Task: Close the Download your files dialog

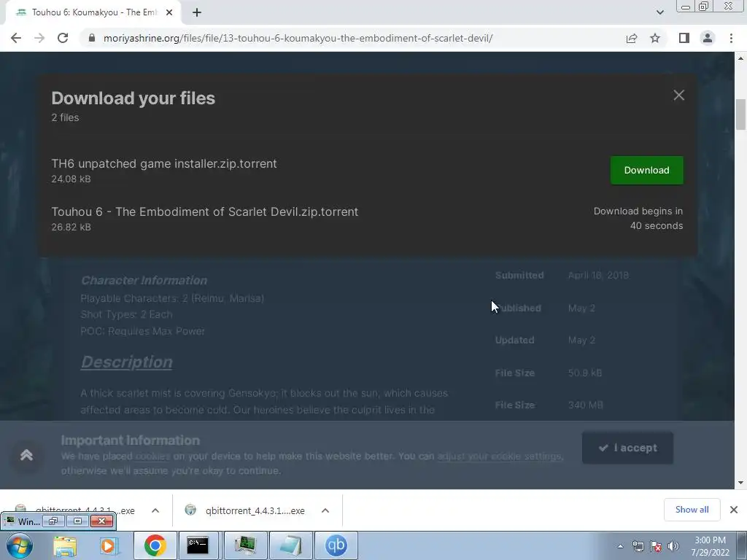Action: click(679, 96)
